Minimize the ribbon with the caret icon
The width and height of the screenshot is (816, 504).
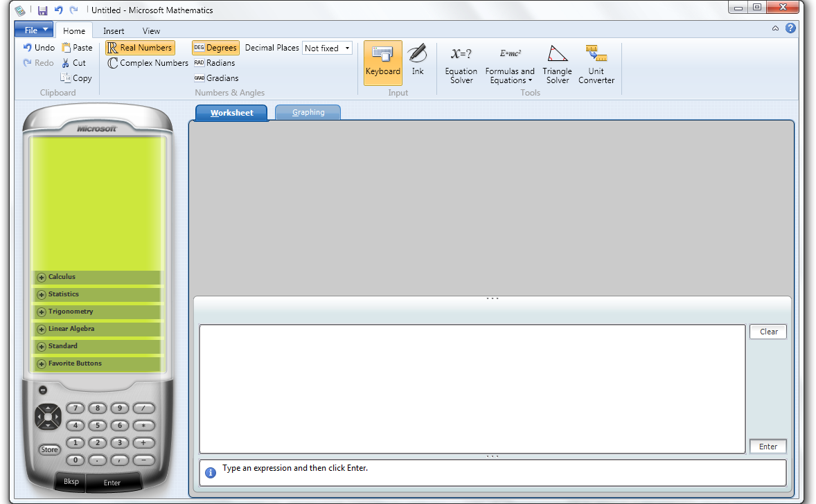pos(775,28)
